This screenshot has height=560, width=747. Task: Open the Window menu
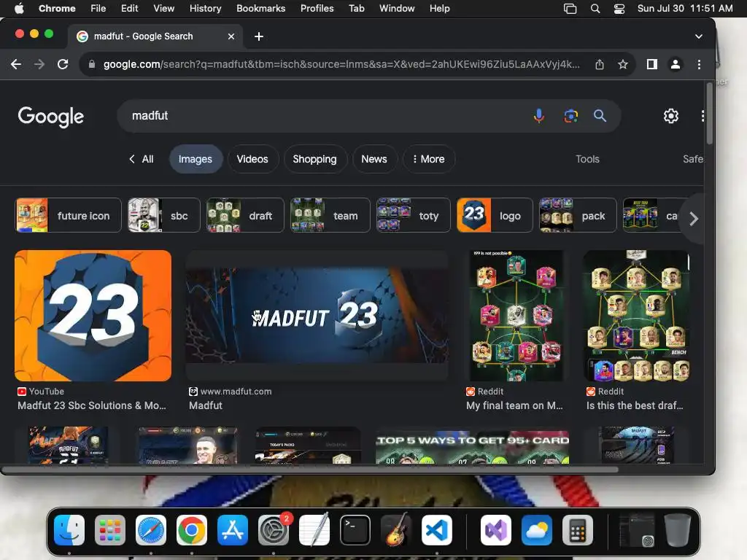pos(397,9)
